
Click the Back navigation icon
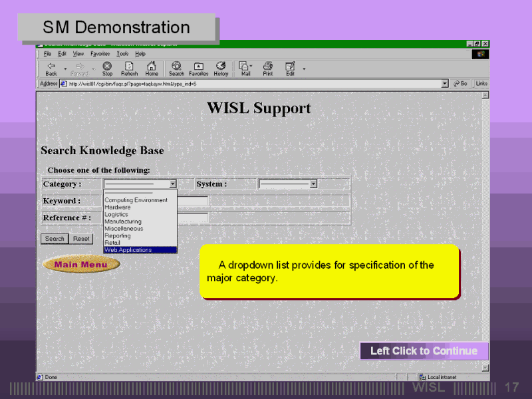pos(51,66)
